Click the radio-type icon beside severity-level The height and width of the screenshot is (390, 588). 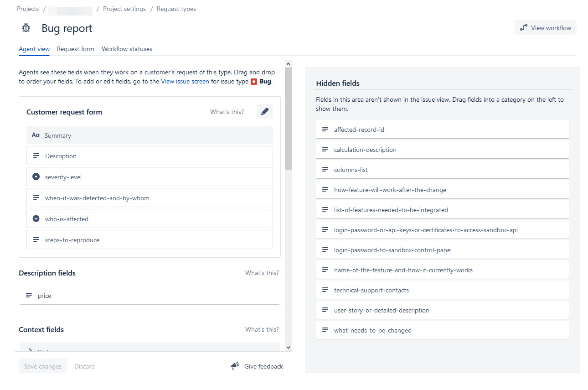[36, 177]
